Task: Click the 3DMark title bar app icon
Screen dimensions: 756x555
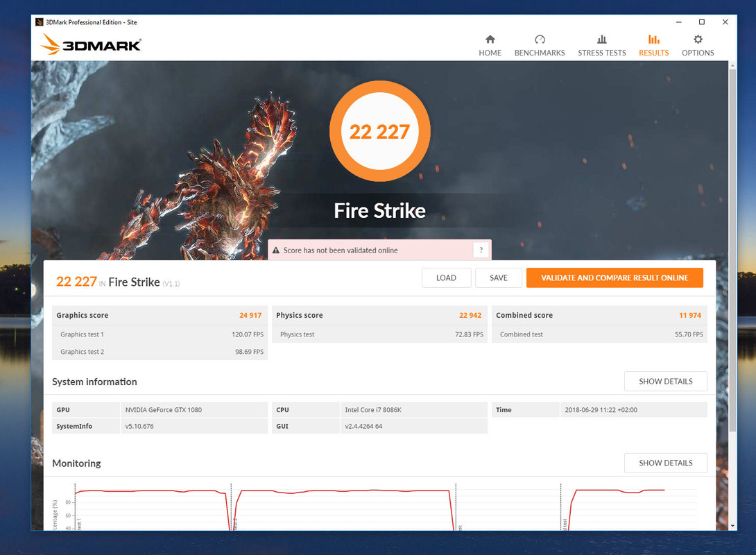Action: 39,22
